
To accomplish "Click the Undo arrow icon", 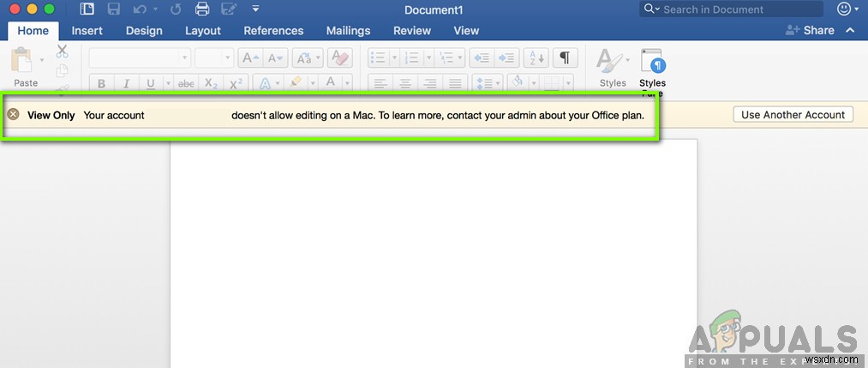I will 140,9.
